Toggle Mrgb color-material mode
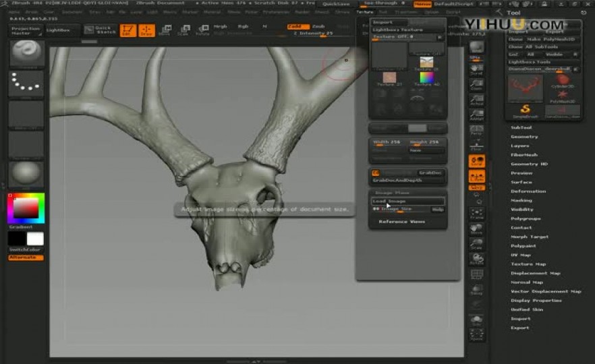This screenshot has height=364, width=595. pos(220,26)
